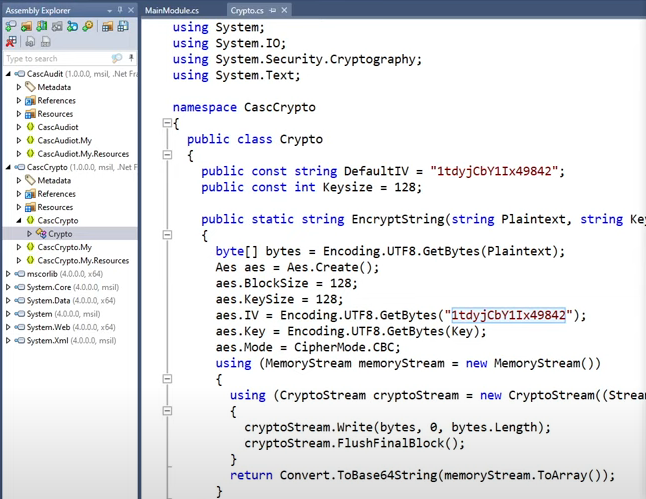
Task: Select the Crypto.cs tab
Action: (x=247, y=10)
